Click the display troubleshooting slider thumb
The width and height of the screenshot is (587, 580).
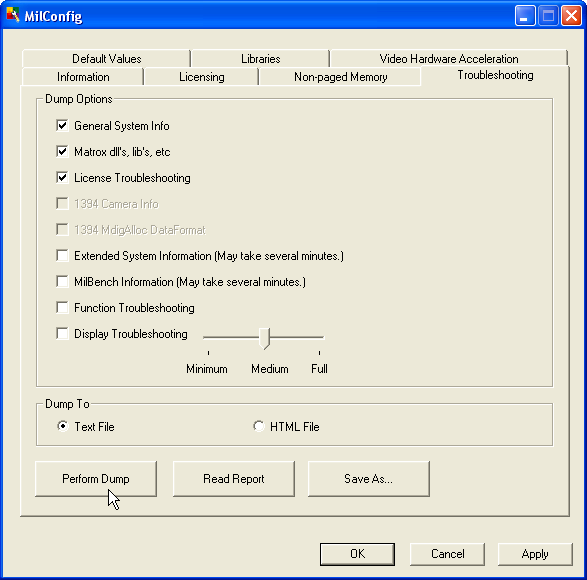[x=264, y=338]
